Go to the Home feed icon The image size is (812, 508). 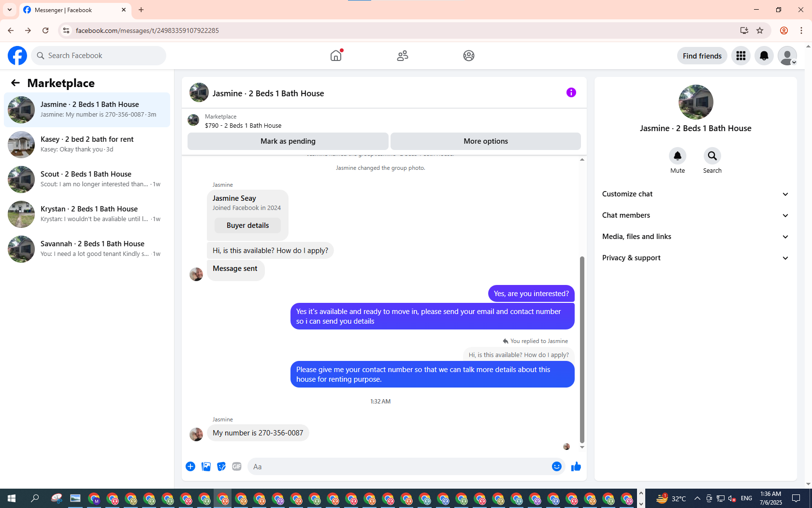336,56
